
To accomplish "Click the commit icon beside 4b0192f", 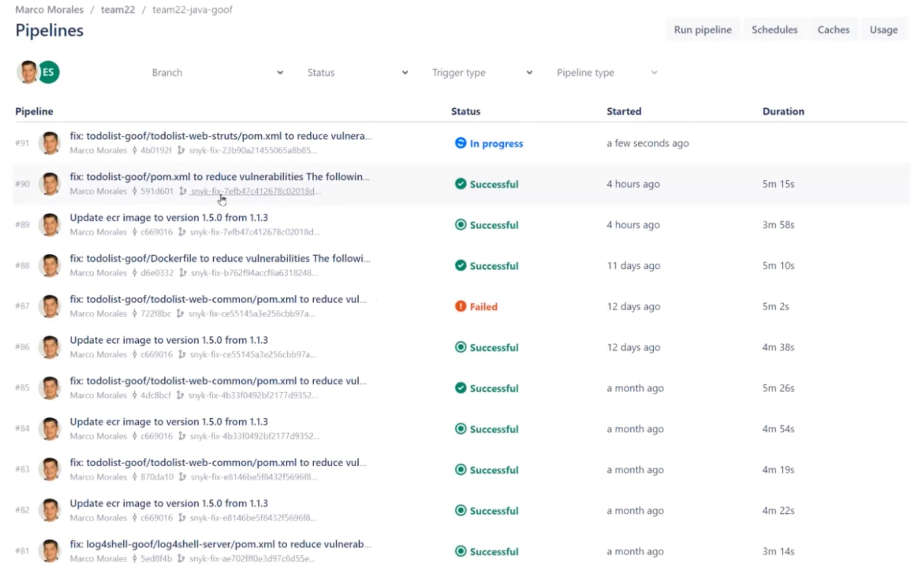I will click(x=134, y=150).
